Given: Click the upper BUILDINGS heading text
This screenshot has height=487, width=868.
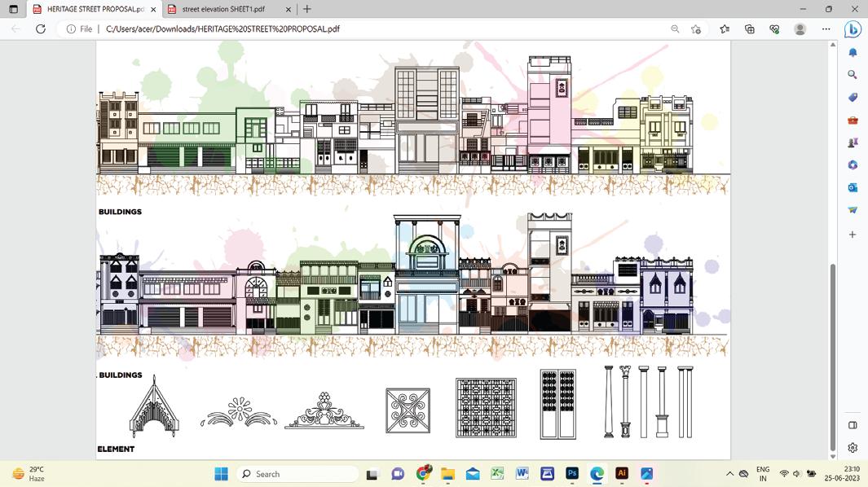Looking at the screenshot, I should click(120, 212).
